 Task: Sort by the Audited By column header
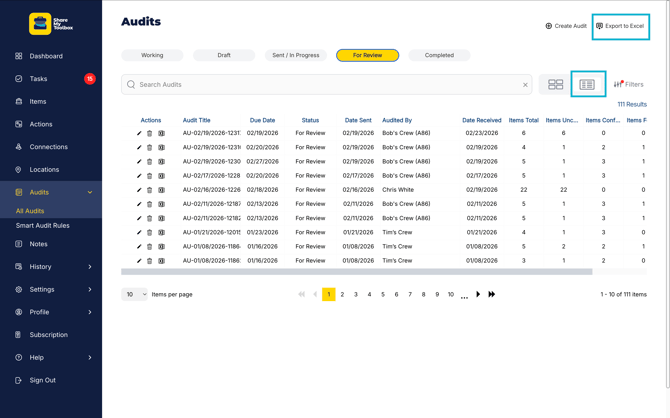click(x=397, y=120)
